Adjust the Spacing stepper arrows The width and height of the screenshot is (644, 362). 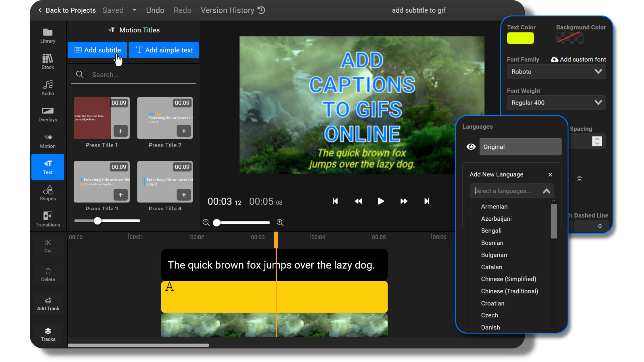click(597, 141)
